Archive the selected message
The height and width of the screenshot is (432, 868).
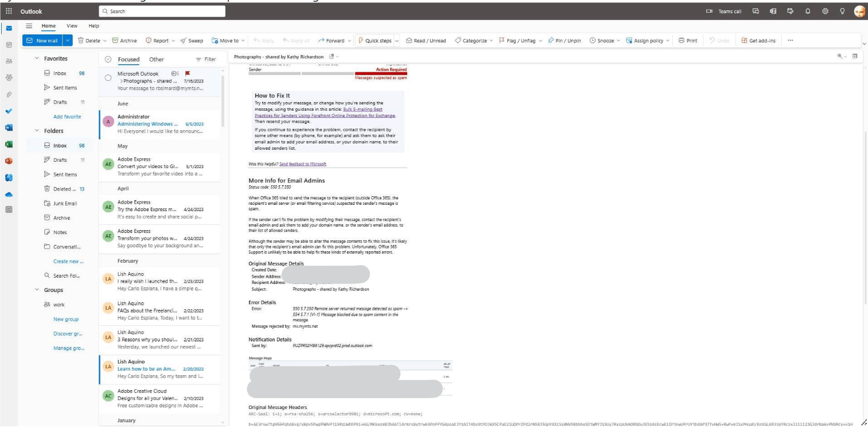point(124,41)
